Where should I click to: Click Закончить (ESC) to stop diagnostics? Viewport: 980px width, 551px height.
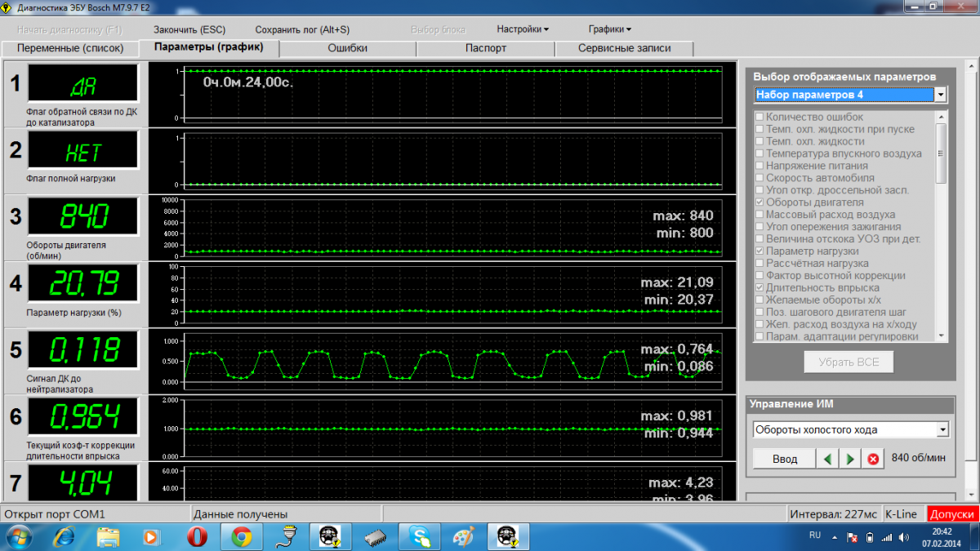click(189, 29)
